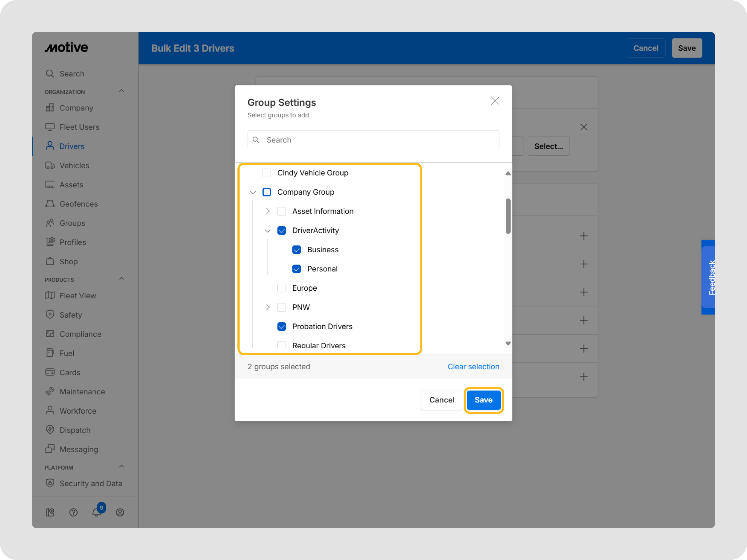The width and height of the screenshot is (747, 560).
Task: Collapse the DriverActivity group
Action: (268, 231)
